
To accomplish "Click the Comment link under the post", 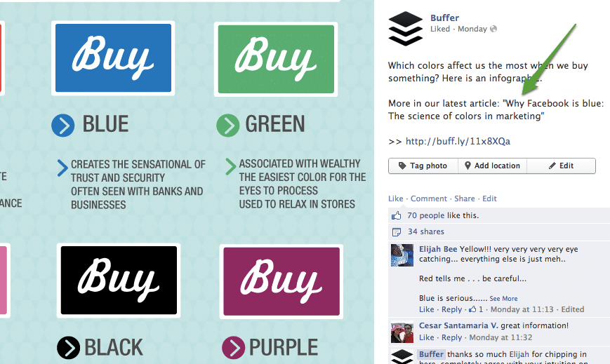I will tap(429, 198).
